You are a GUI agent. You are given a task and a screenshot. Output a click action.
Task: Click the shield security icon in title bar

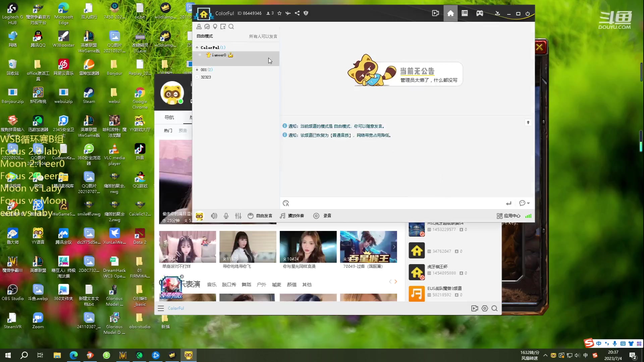coord(306,13)
